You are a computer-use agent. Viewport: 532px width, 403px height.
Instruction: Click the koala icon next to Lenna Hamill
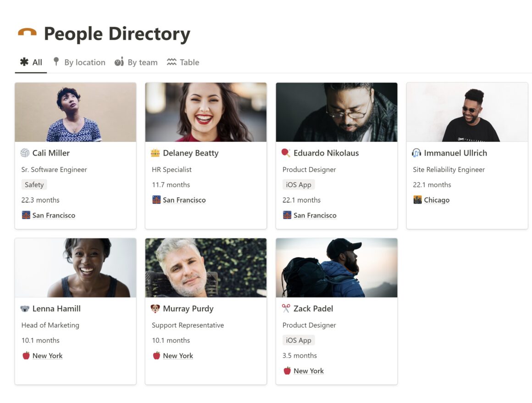(x=25, y=308)
